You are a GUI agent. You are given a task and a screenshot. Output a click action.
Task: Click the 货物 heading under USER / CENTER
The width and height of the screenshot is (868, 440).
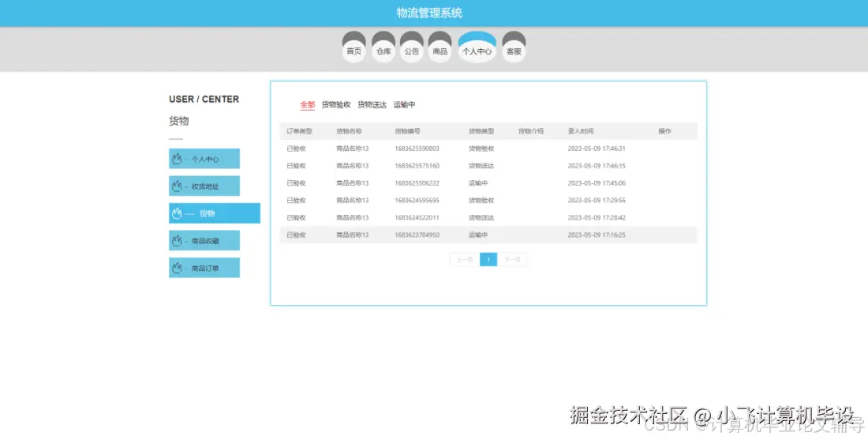click(x=179, y=121)
